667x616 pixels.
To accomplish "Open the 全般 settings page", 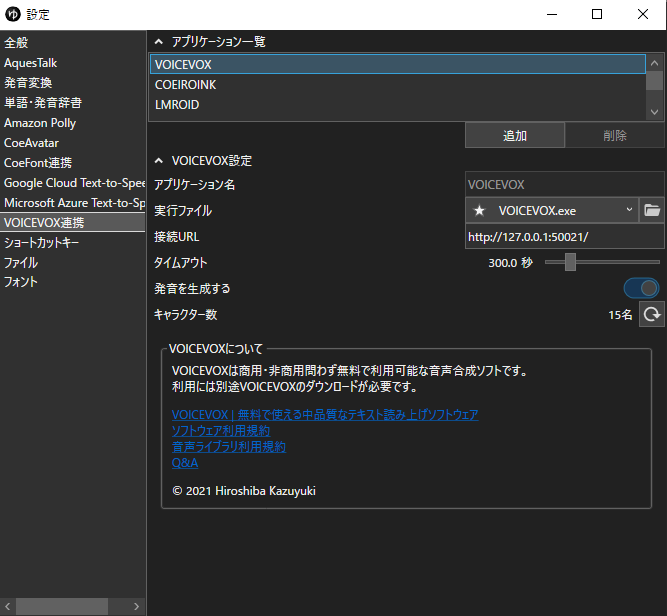I will click(x=16, y=43).
